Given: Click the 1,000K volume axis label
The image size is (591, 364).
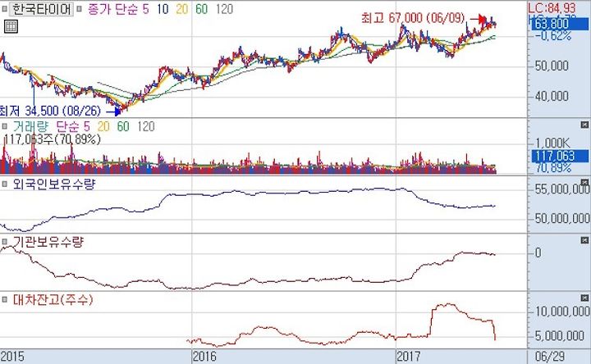Looking at the screenshot, I should coord(553,143).
